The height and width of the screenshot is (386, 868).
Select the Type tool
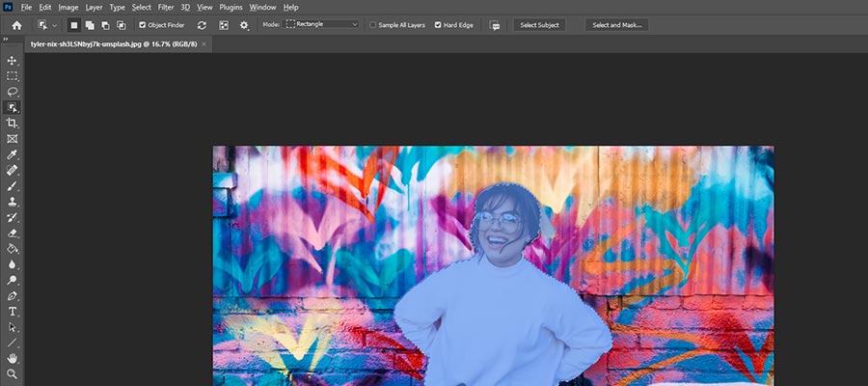tap(13, 312)
